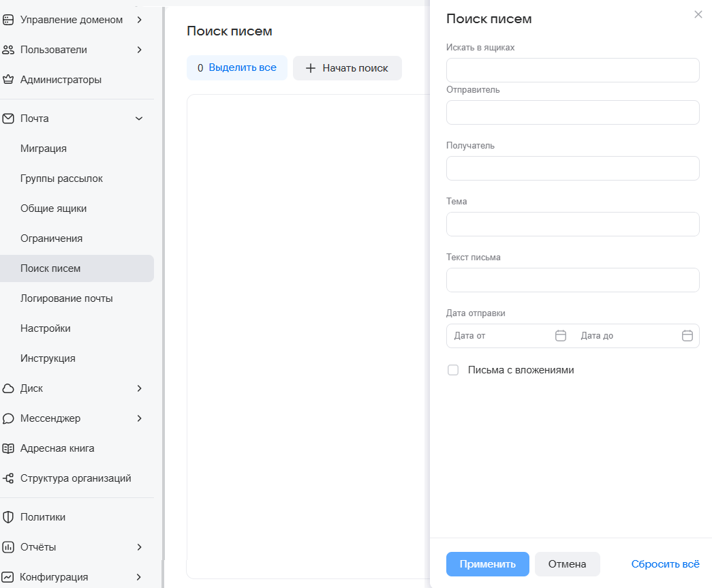This screenshot has height=588, width=712.
Task: Go to Группы рассылок page
Action: coord(61,179)
